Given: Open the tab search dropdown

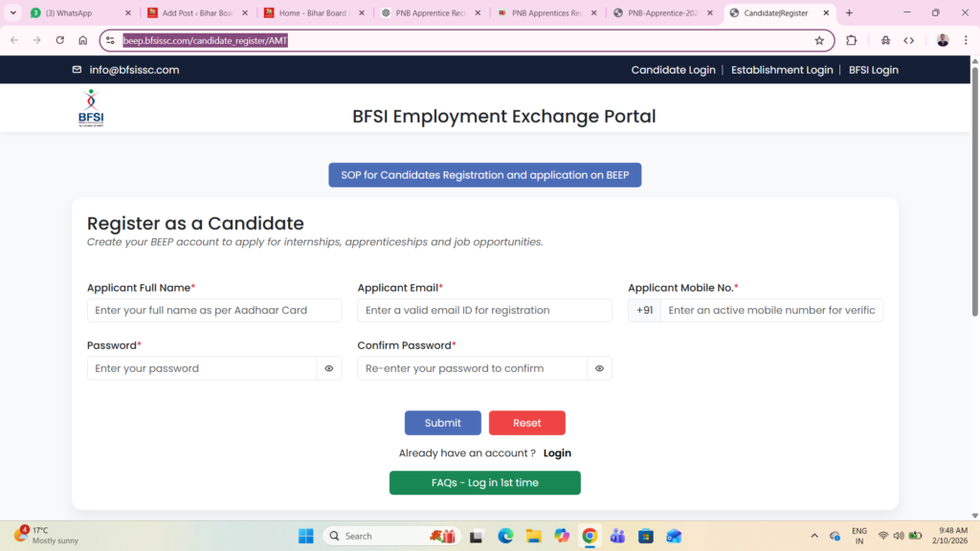Looking at the screenshot, I should [x=12, y=14].
